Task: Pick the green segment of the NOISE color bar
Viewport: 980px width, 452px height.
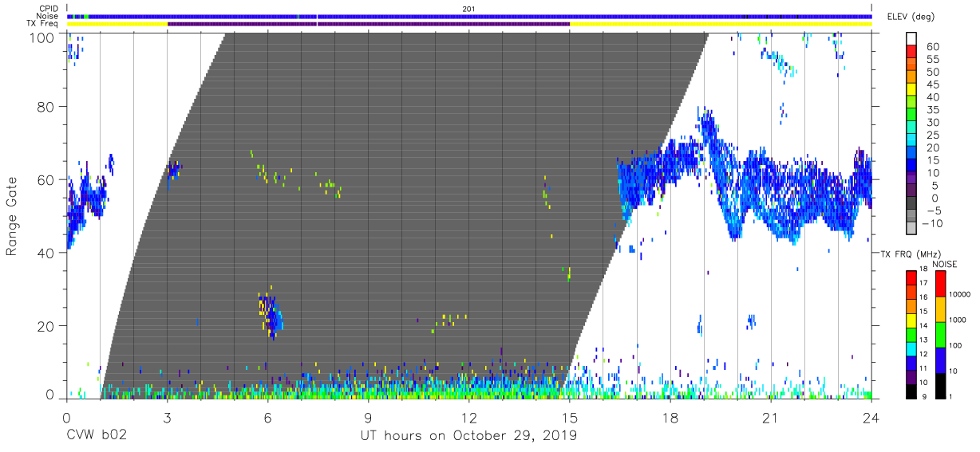Action: pos(940,333)
